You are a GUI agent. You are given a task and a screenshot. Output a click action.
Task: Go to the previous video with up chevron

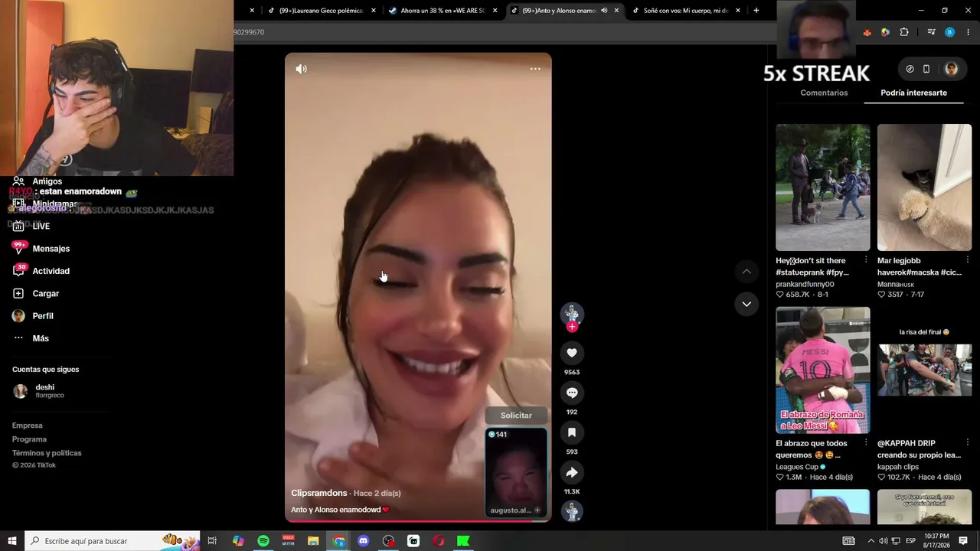[746, 272]
